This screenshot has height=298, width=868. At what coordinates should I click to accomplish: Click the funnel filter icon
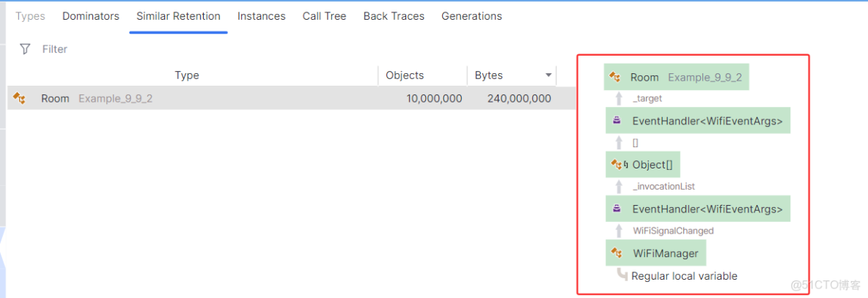[x=25, y=49]
